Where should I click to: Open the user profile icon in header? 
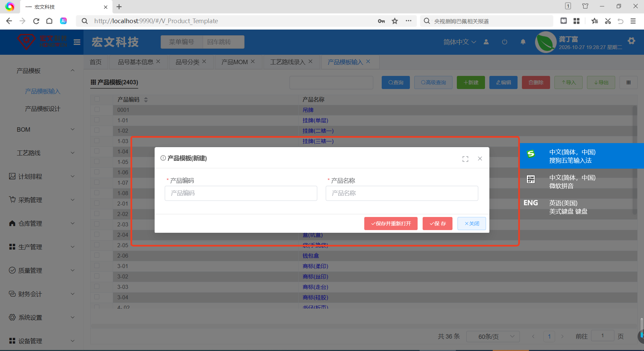tap(486, 42)
